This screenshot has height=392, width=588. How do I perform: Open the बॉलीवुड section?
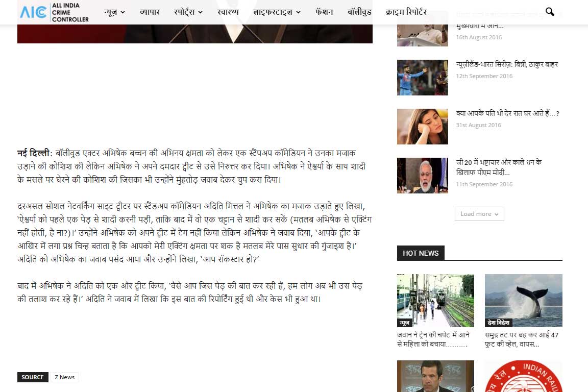359,12
